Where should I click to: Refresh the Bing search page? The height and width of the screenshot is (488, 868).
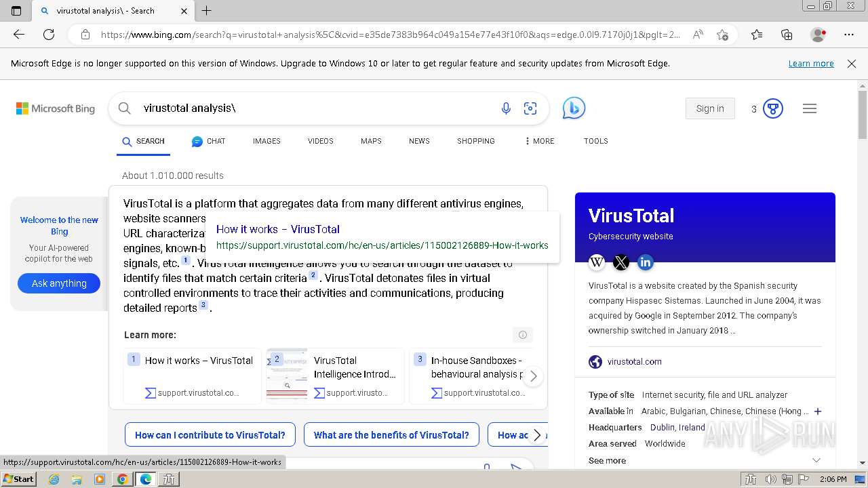tap(49, 35)
